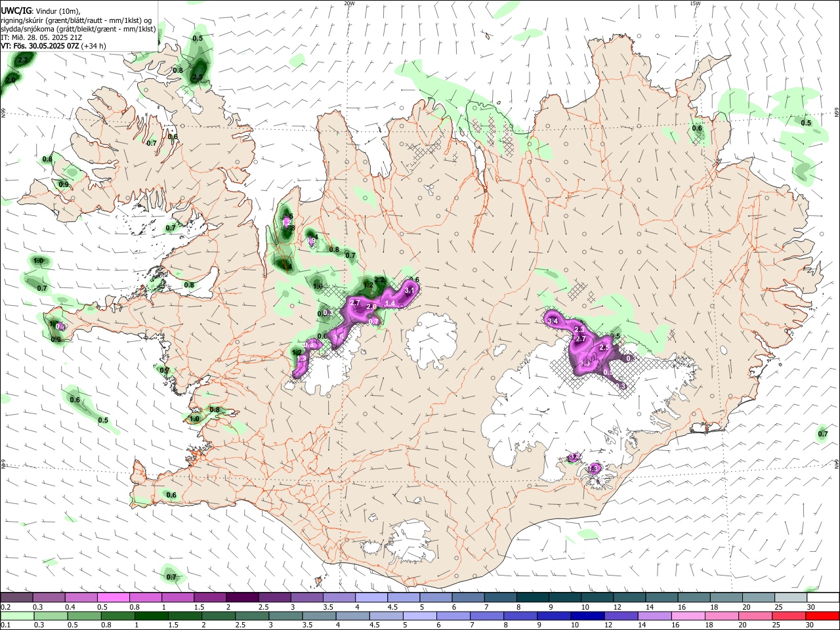This screenshot has height=630, width=840.
Task: Pick the light lavender snow swatch between 4 and 4.5
Action: pos(370,597)
